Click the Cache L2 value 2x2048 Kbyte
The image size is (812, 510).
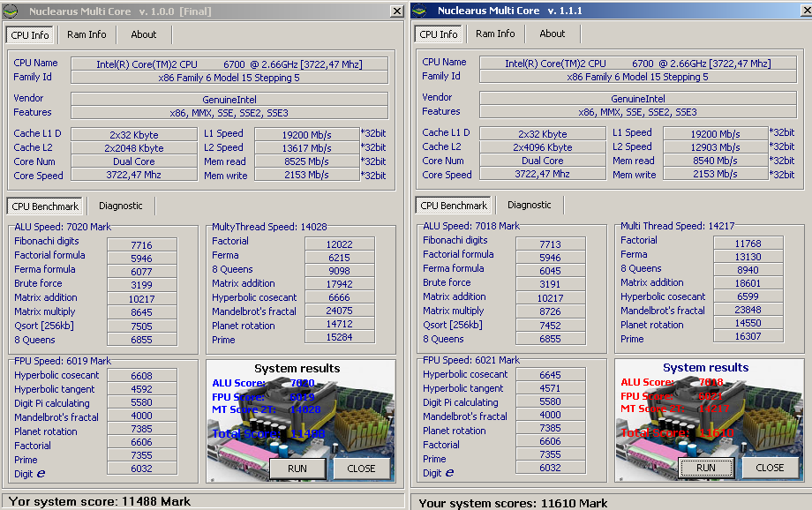click(x=134, y=148)
